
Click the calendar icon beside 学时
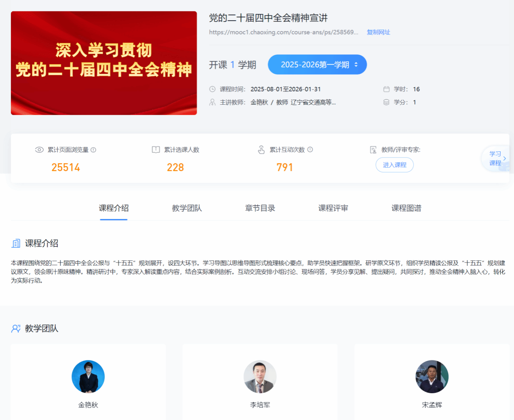[387, 89]
